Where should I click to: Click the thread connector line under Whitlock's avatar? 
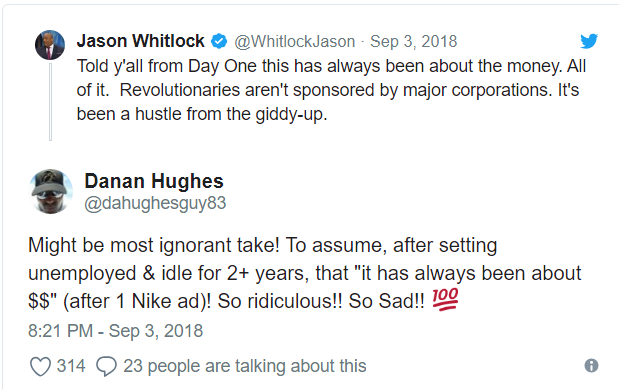(50, 101)
